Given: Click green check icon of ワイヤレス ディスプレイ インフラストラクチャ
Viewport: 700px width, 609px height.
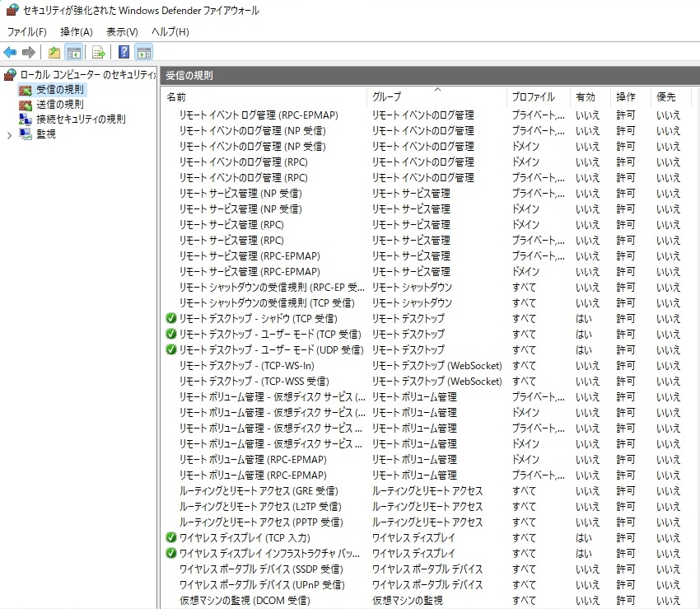Looking at the screenshot, I should pyautogui.click(x=171, y=553).
